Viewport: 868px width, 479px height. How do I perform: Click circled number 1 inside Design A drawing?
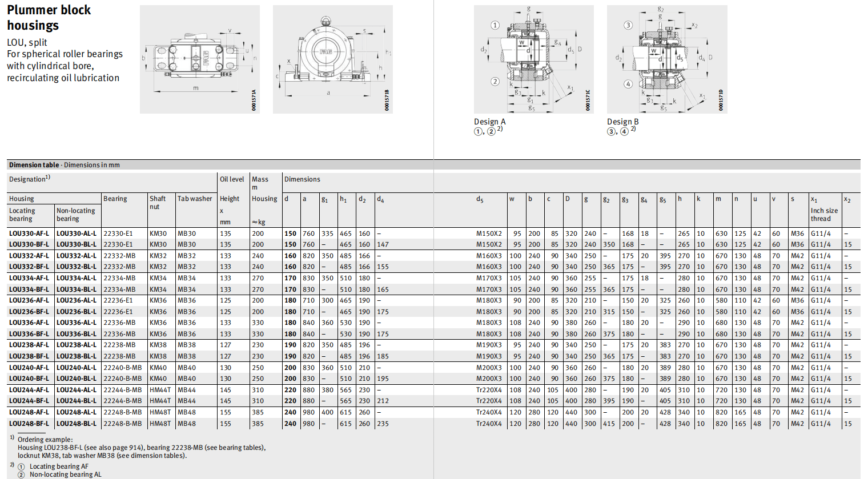pyautogui.click(x=495, y=25)
